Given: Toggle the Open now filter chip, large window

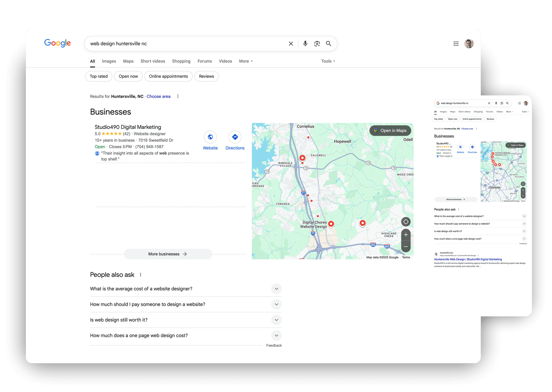Looking at the screenshot, I should tap(128, 76).
